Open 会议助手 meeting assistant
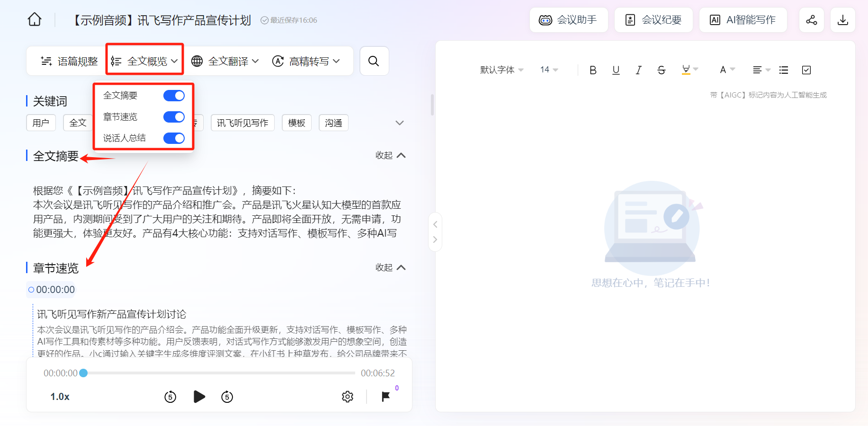This screenshot has width=868, height=426. tap(569, 20)
